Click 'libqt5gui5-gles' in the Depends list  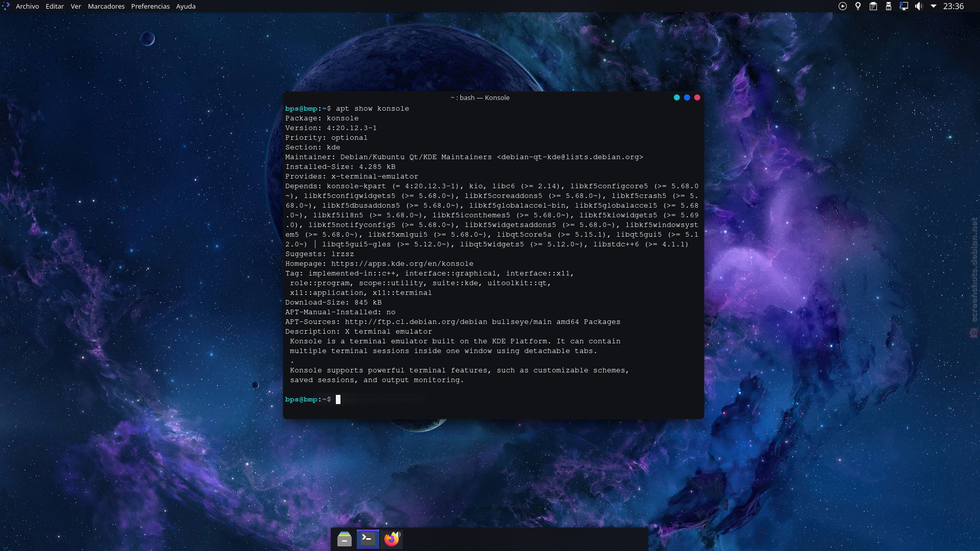[x=356, y=244]
